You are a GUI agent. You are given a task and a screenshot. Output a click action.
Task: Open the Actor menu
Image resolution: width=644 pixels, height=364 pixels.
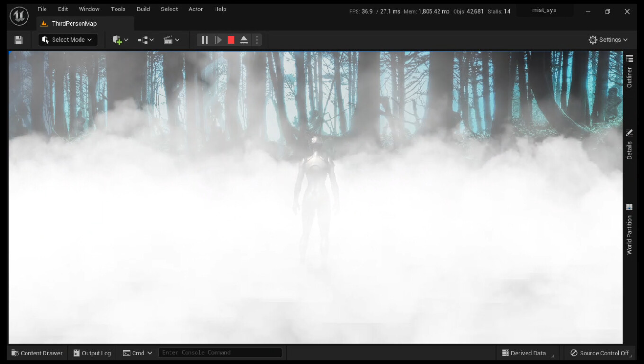196,9
